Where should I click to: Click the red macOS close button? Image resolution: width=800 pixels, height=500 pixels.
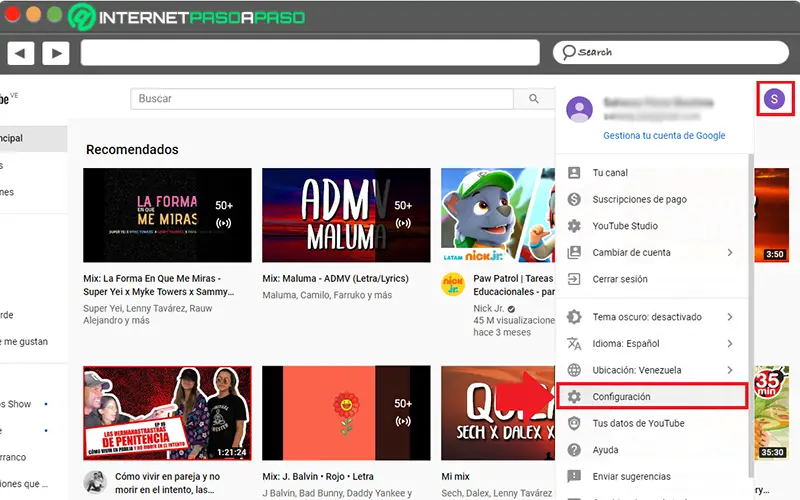click(12, 14)
